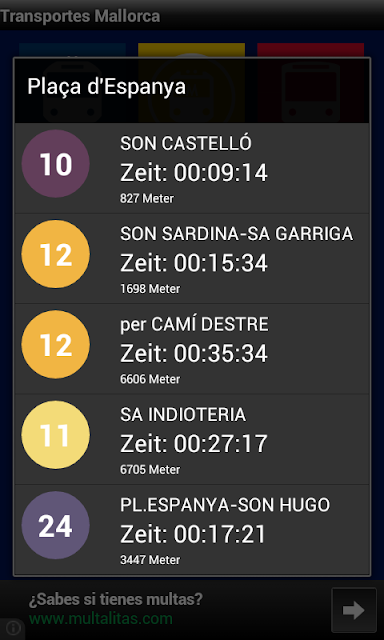The image size is (384, 640).
Task: Tap the orange line 12 icon for Camí Destre
Action: pyautogui.click(x=55, y=344)
